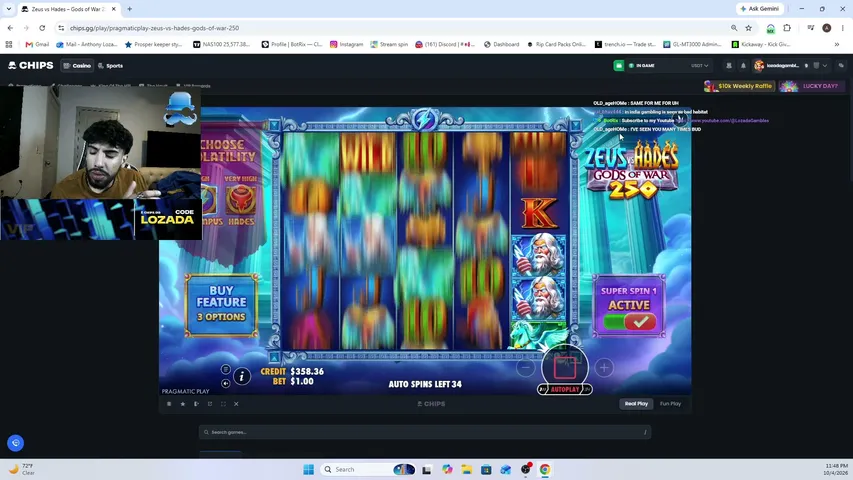Open chat panel icon in header

click(841, 66)
